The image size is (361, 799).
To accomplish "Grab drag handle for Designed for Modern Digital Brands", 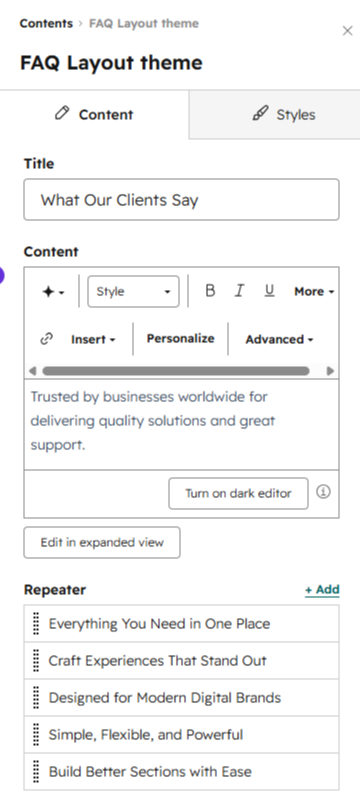I will tap(36, 698).
